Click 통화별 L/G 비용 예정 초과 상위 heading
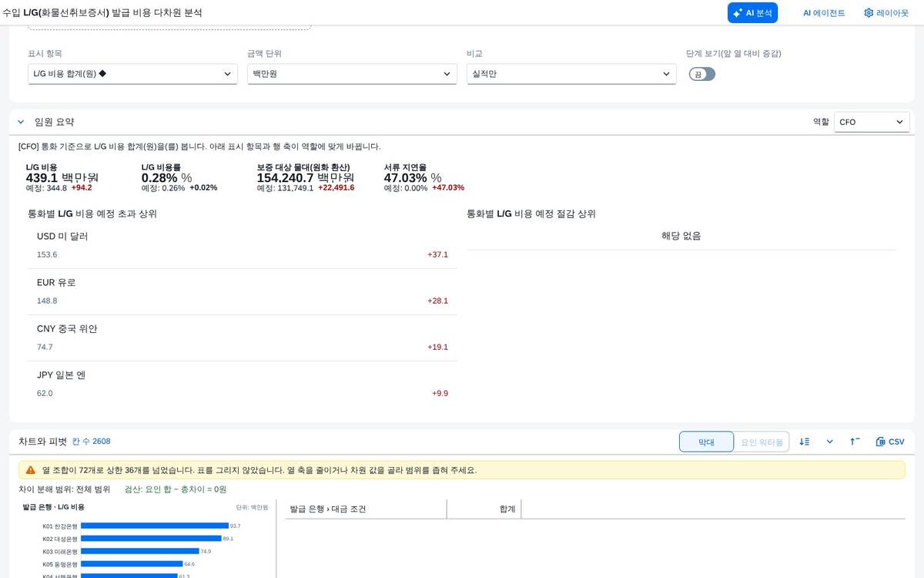Screen dimensions: 924x578 (92, 213)
